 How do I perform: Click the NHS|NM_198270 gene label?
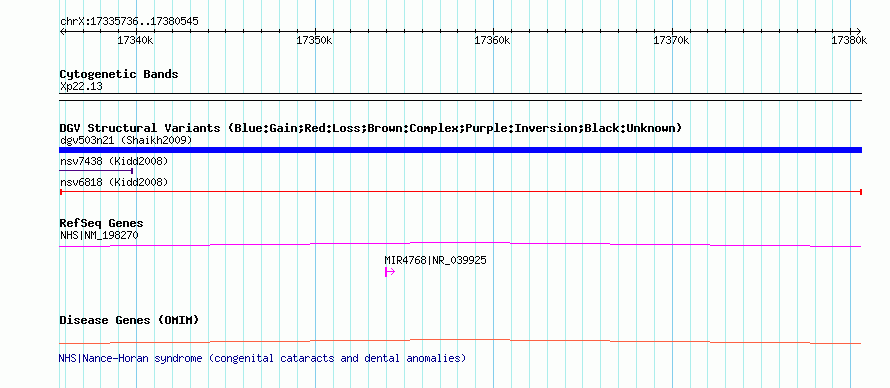(99, 235)
